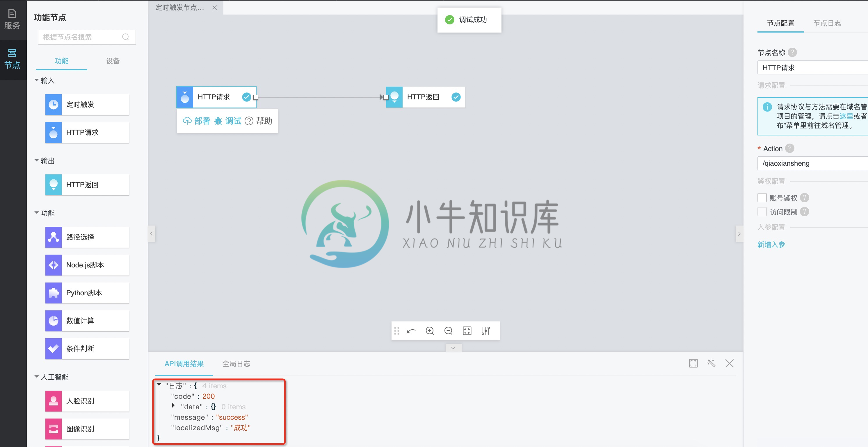Viewport: 868px width, 447px height.
Task: Switch to the 节点日志 tab
Action: (x=827, y=23)
